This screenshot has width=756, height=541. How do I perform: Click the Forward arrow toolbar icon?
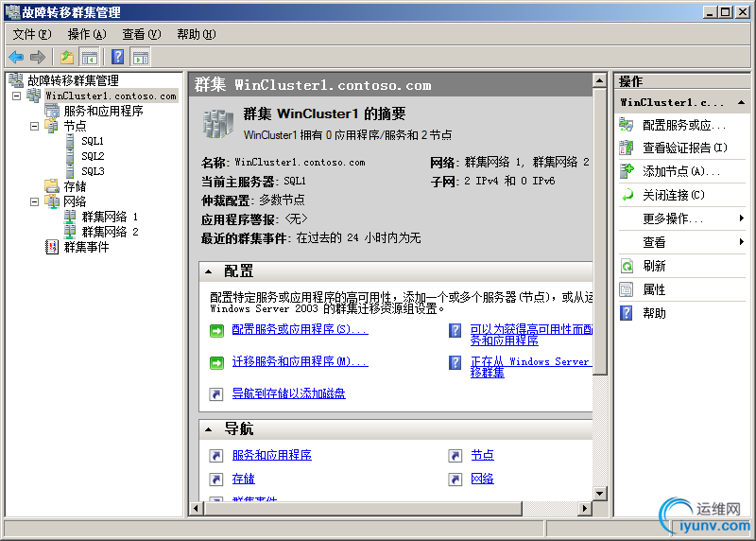coord(38,58)
